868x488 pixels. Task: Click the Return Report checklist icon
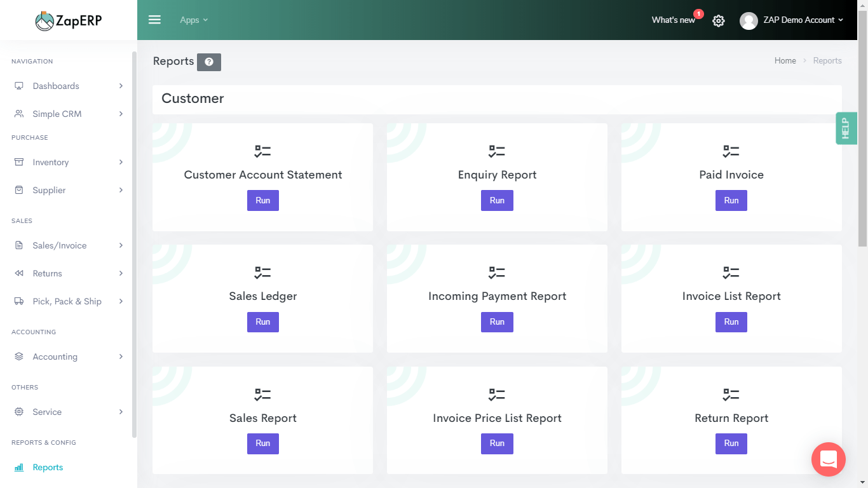coord(731,395)
